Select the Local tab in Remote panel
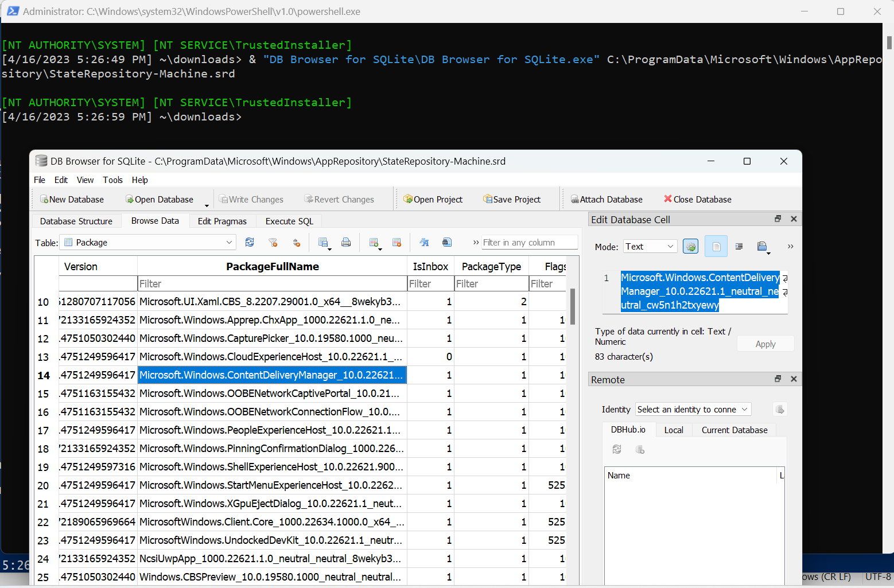 (x=674, y=430)
